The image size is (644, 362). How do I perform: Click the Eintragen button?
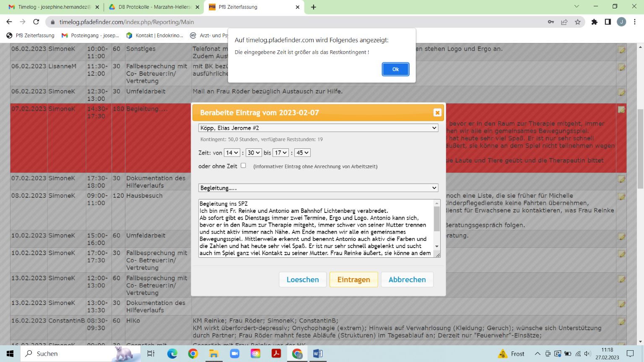coord(353,279)
